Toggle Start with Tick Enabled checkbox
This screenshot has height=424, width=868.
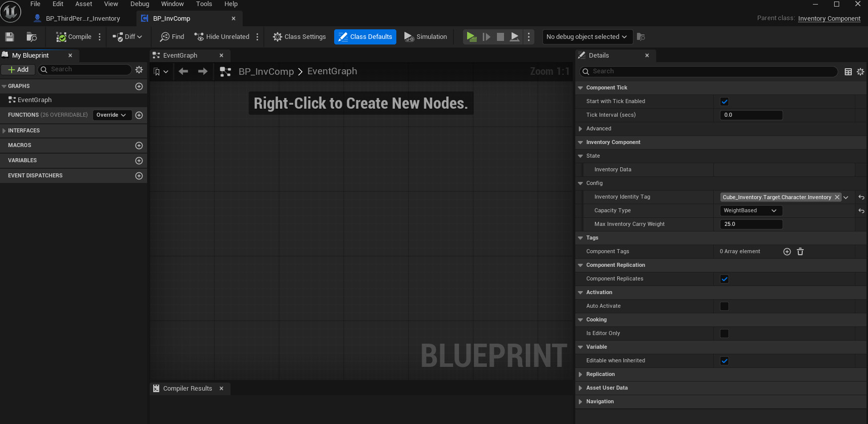click(724, 102)
